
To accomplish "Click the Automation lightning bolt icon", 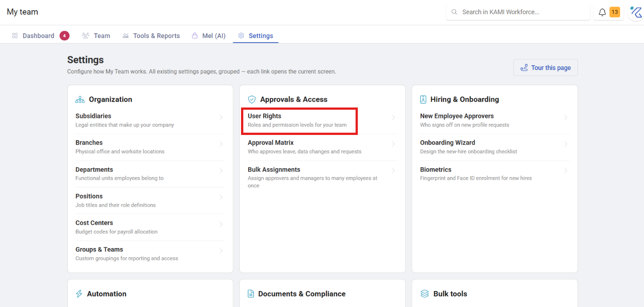I will click(79, 294).
